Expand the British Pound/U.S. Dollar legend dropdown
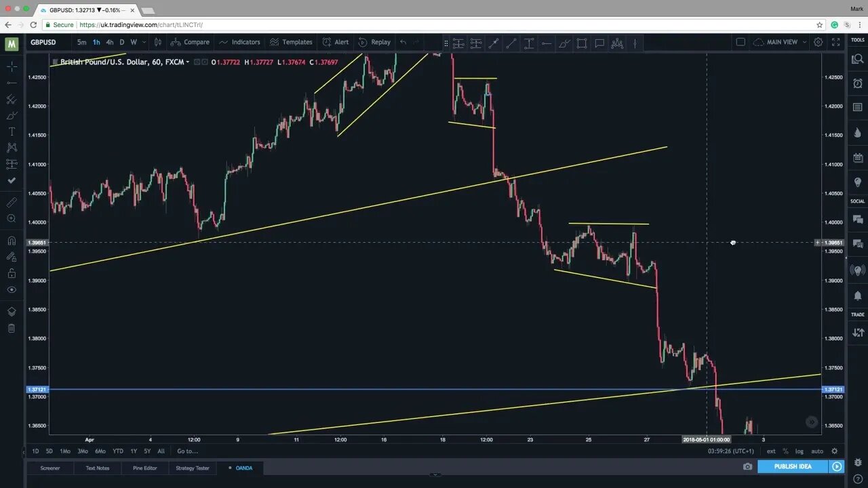 [188, 62]
